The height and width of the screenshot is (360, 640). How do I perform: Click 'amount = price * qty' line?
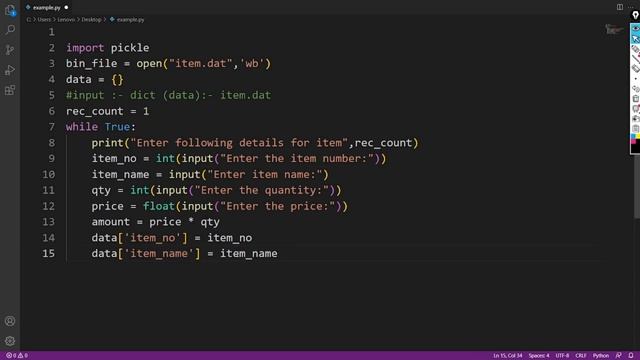[x=156, y=222]
